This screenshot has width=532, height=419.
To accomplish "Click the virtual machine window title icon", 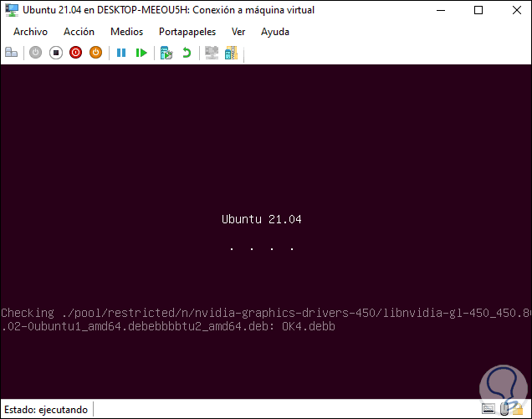I will click(12, 10).
